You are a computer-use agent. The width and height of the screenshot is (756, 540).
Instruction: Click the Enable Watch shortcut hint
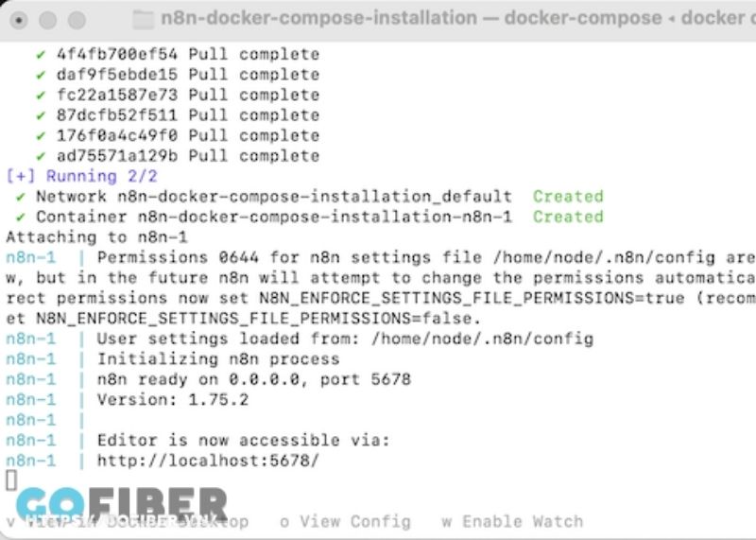tap(512, 522)
